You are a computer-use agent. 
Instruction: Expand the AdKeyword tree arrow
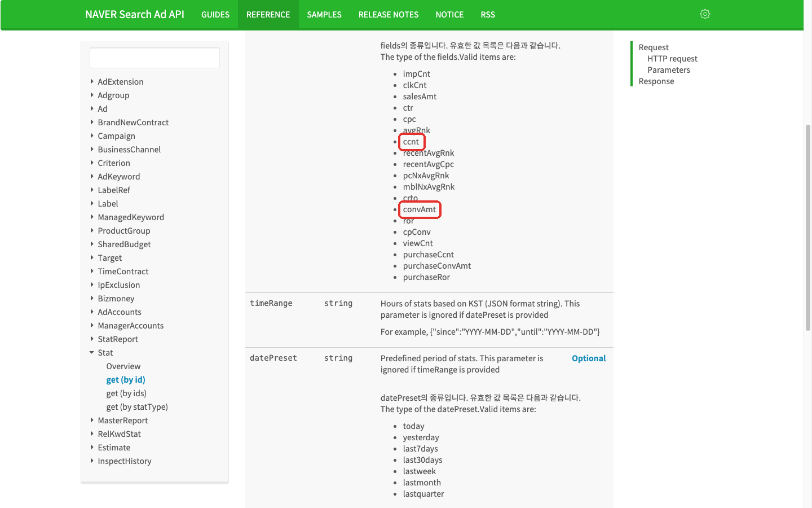(x=92, y=176)
